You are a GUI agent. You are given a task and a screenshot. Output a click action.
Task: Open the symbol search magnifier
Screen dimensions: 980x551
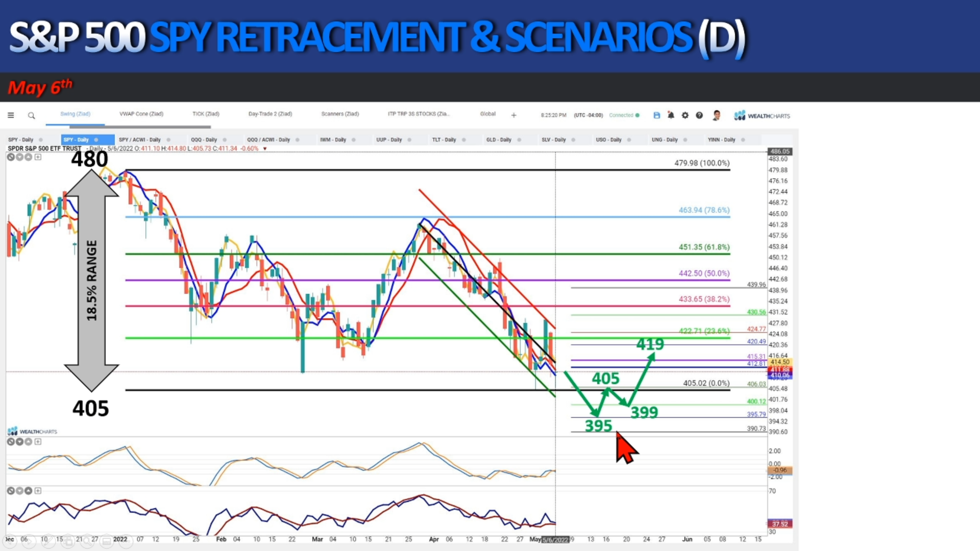point(32,116)
